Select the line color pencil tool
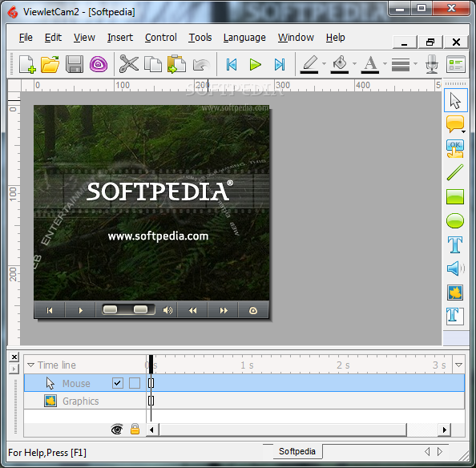The height and width of the screenshot is (468, 476). pyautogui.click(x=309, y=64)
